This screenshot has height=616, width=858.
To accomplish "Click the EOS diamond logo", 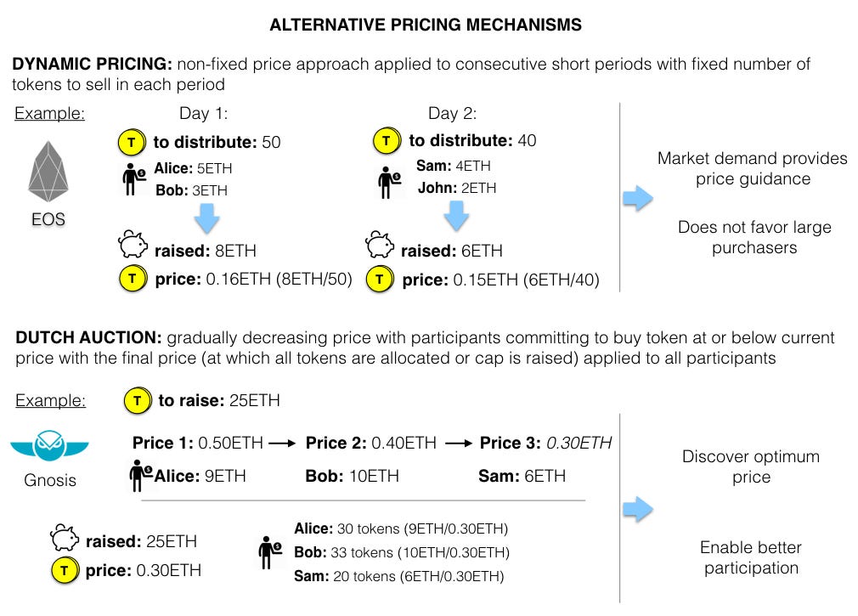I will coord(49,172).
